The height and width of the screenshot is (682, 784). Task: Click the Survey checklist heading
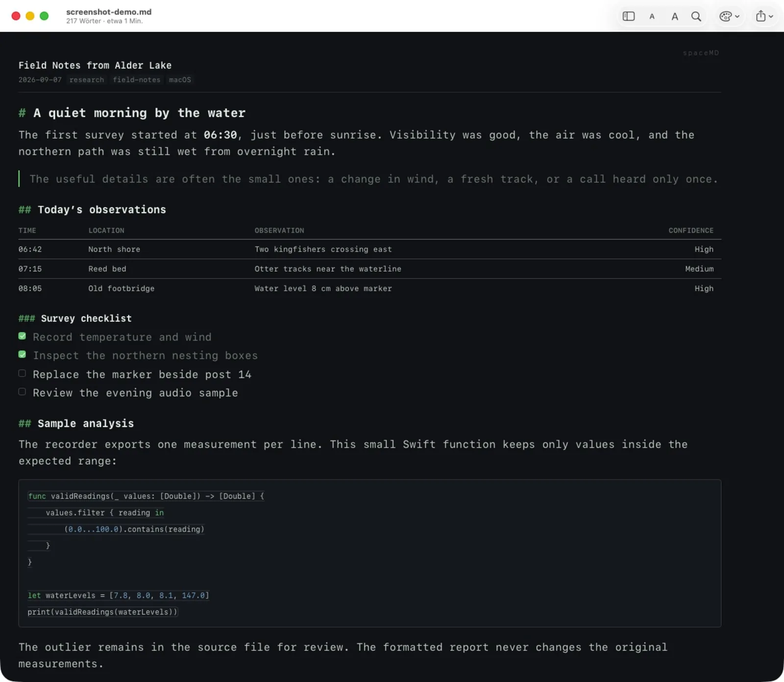86,318
